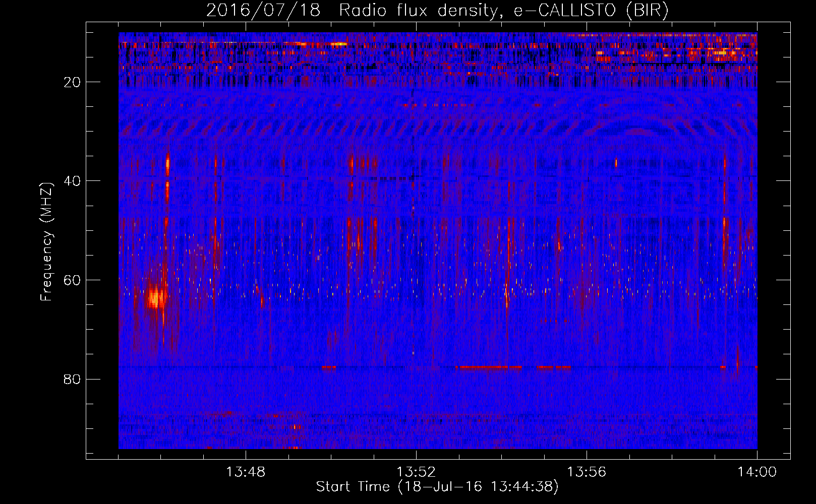Click the 80 MHz frequency tick label
Image resolution: width=816 pixels, height=504 pixels.
73,379
